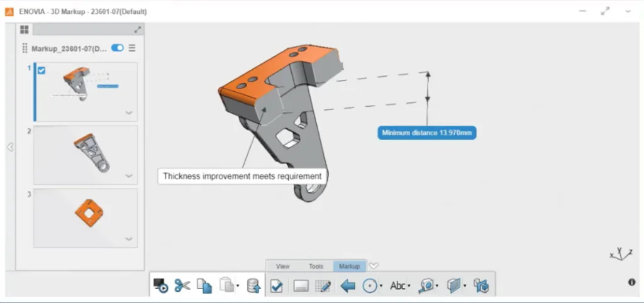Switch to the View tab
Viewport: 644px width, 303px height.
tap(283, 267)
